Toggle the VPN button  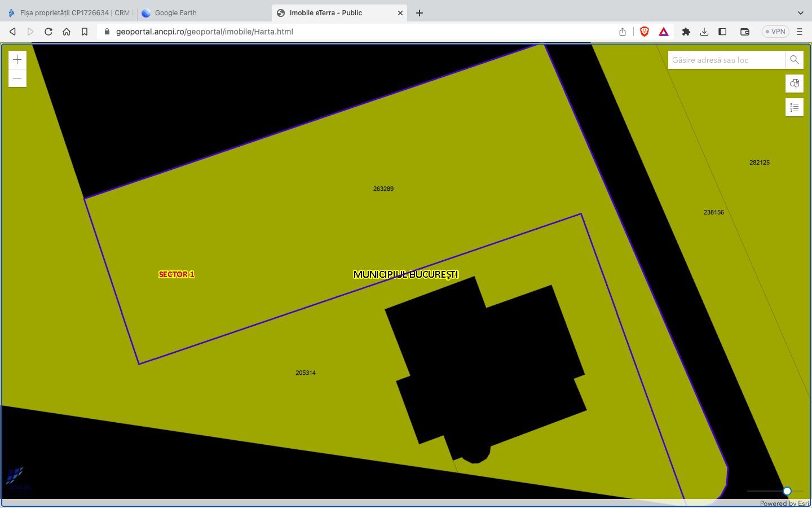[775, 32]
